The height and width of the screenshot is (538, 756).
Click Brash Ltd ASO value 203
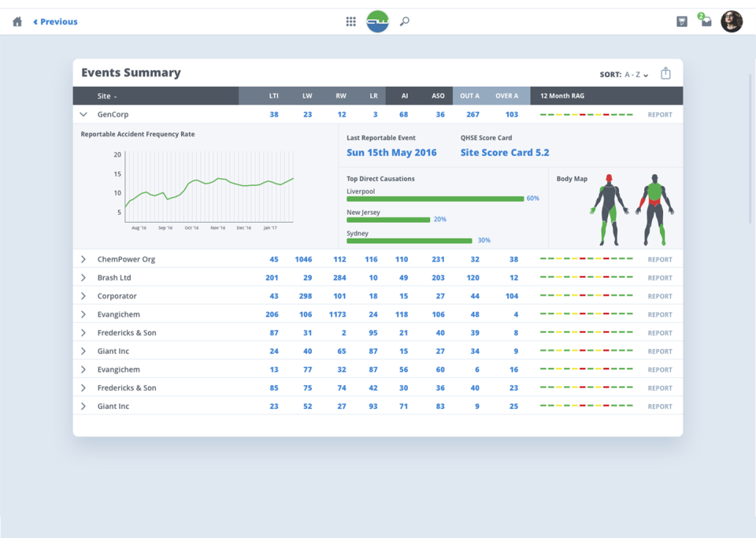[x=438, y=278]
